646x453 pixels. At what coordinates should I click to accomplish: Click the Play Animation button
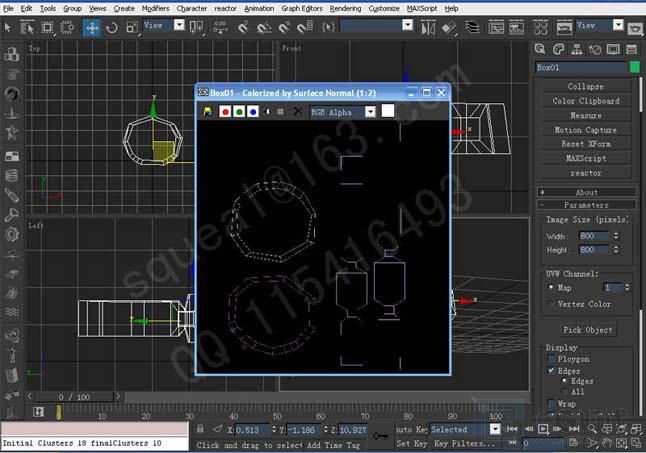pos(543,429)
